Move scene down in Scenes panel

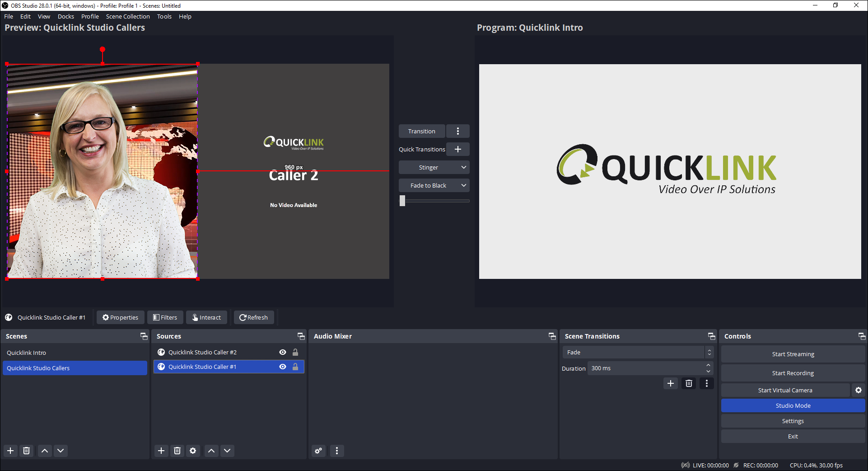coord(61,451)
